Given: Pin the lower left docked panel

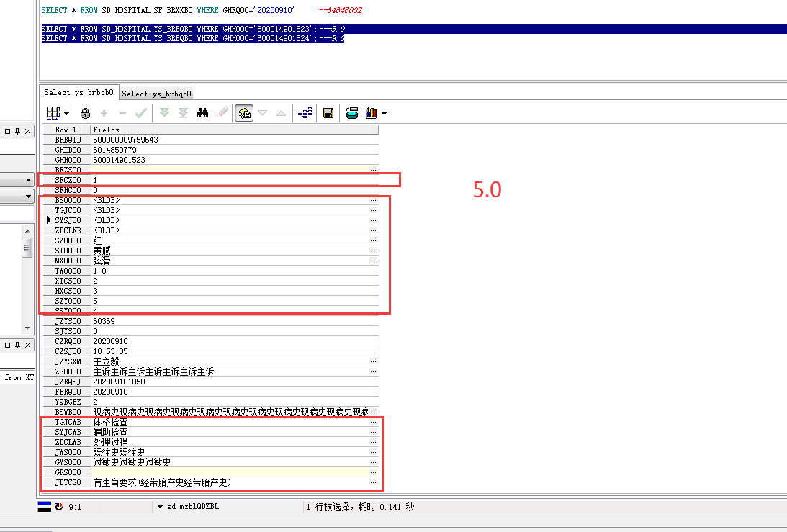Looking at the screenshot, I should tap(17, 346).
